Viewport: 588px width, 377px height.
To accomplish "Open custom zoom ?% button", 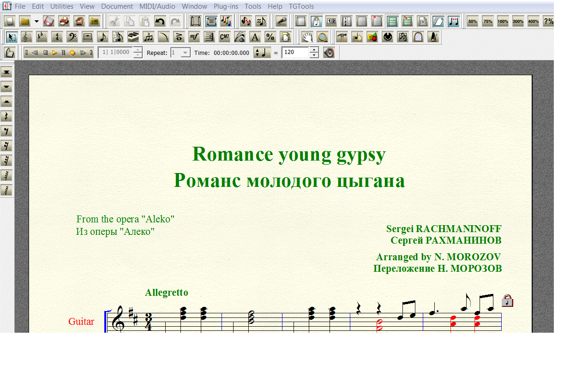I will (548, 21).
